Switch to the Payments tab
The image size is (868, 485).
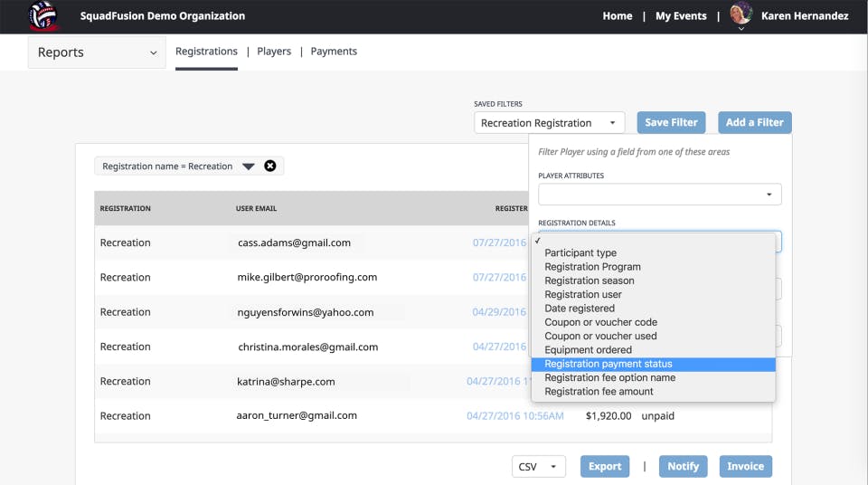tap(334, 52)
